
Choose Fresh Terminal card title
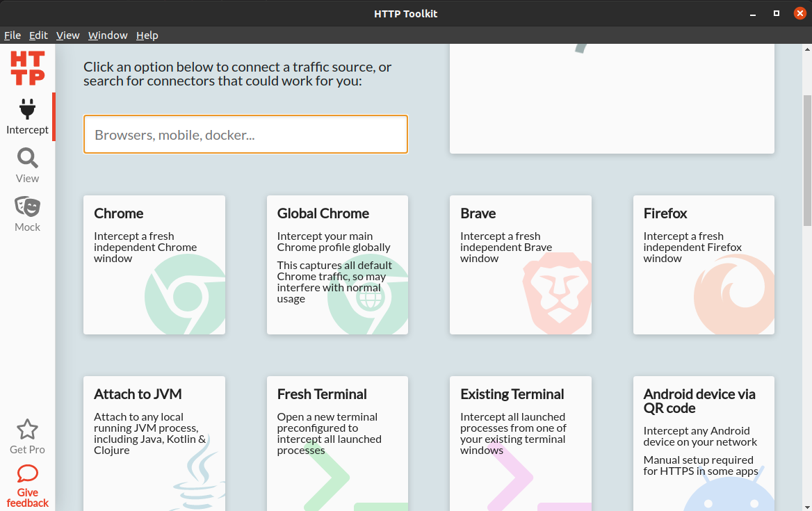[322, 394]
